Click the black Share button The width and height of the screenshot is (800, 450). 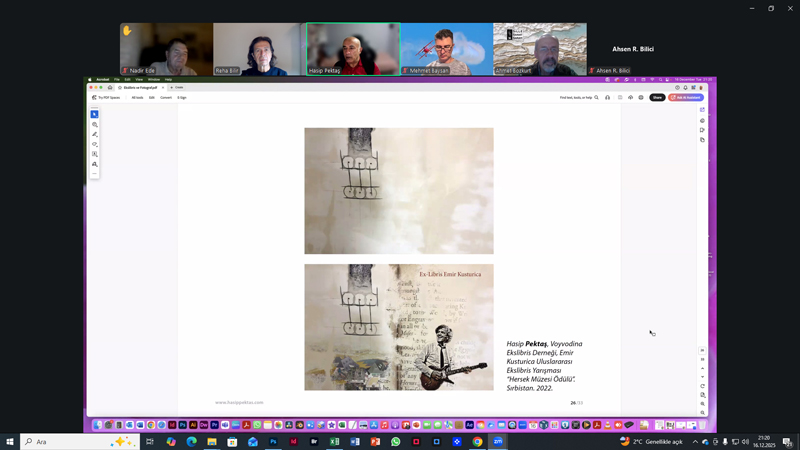tap(657, 98)
